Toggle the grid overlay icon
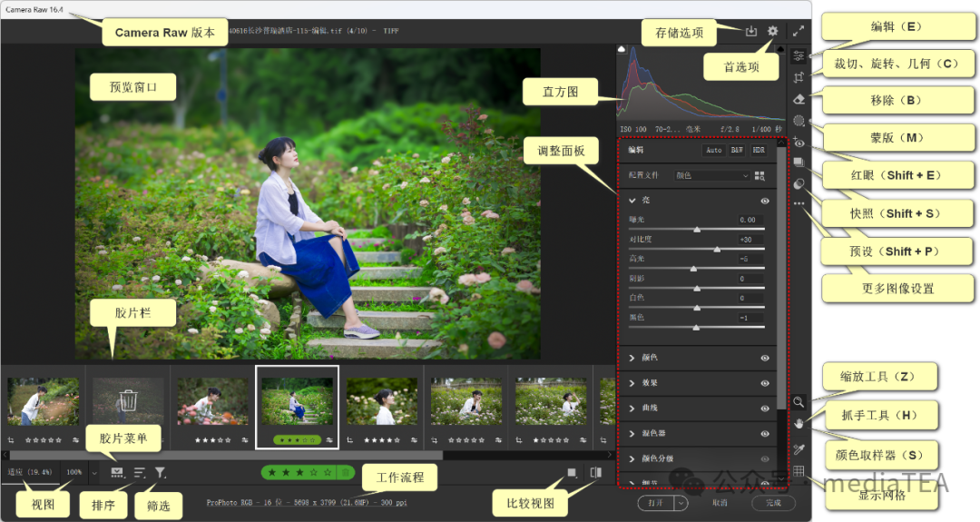 [x=799, y=471]
